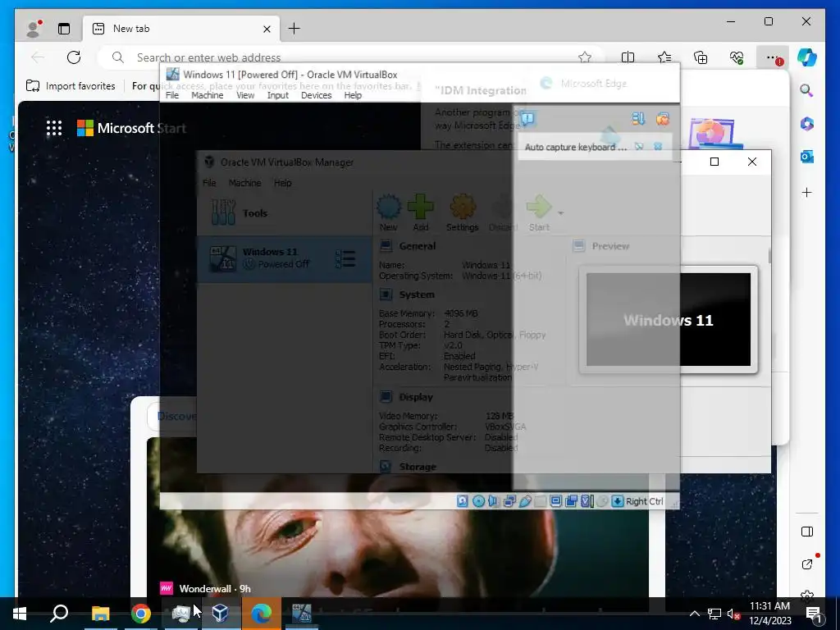This screenshot has height=630, width=840.
Task: Open the View menu of the Windows 11 VM window
Action: pyautogui.click(x=245, y=95)
